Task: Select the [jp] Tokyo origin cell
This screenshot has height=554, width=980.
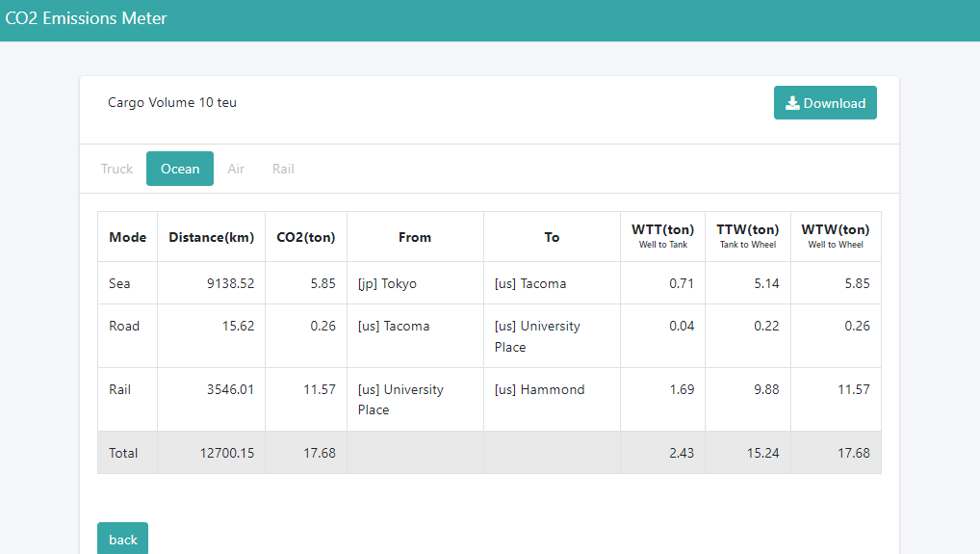Action: 387,283
